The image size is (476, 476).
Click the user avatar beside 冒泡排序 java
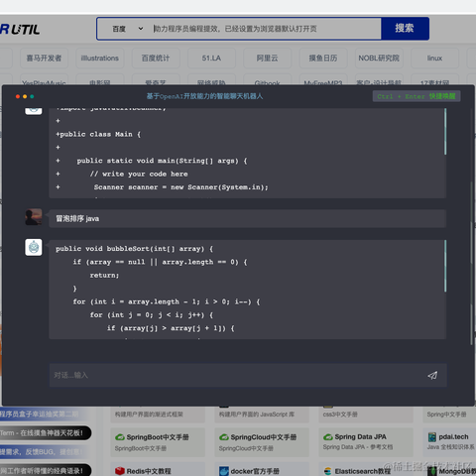34,217
